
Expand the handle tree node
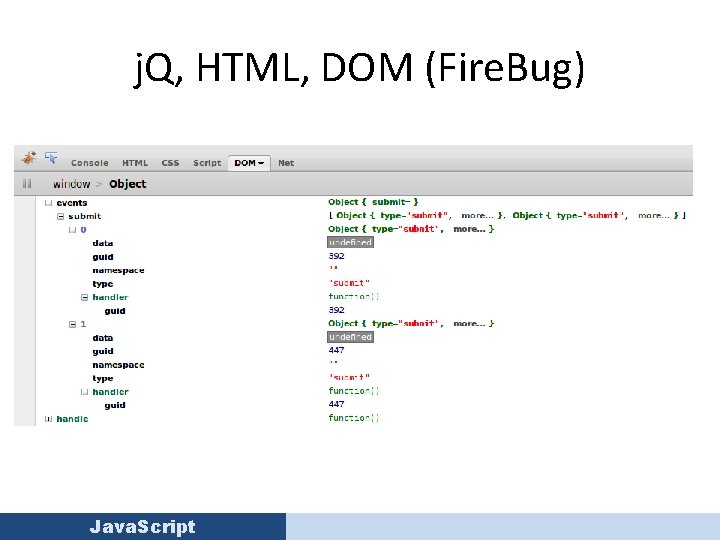[x=48, y=419]
